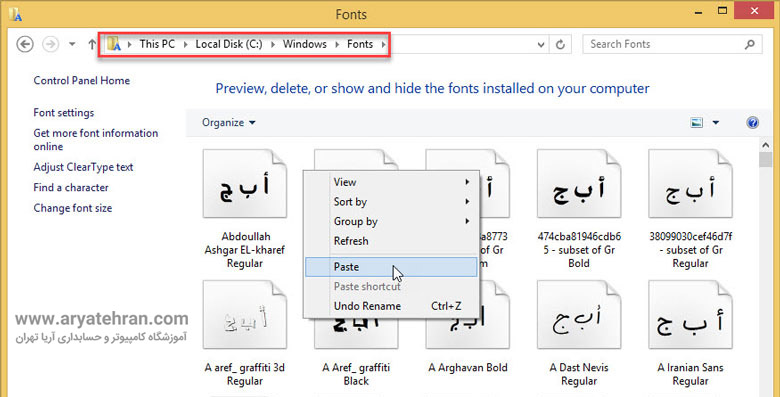The image size is (780, 397).
Task: Open the recent locations dropdown arrow
Action: pyautogui.click(x=72, y=44)
